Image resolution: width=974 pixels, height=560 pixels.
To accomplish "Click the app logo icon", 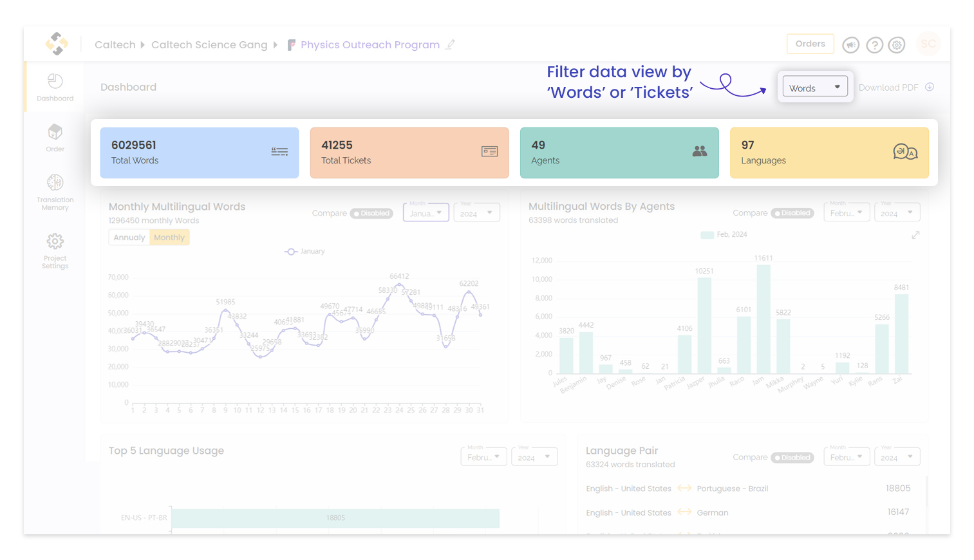I will coord(57,44).
